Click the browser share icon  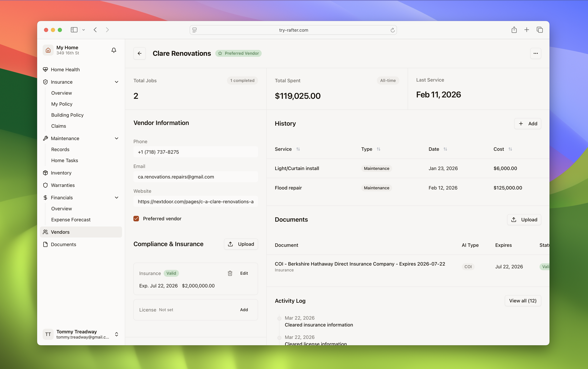coord(514,30)
